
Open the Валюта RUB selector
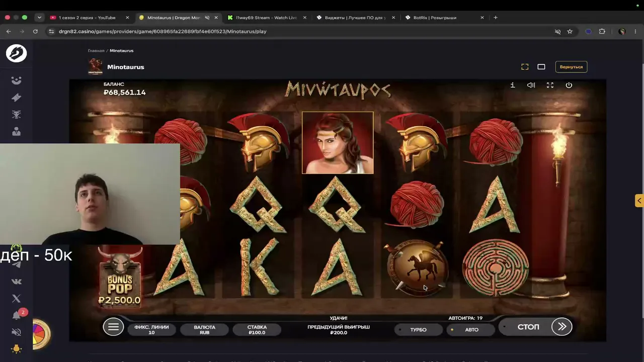[205, 330]
